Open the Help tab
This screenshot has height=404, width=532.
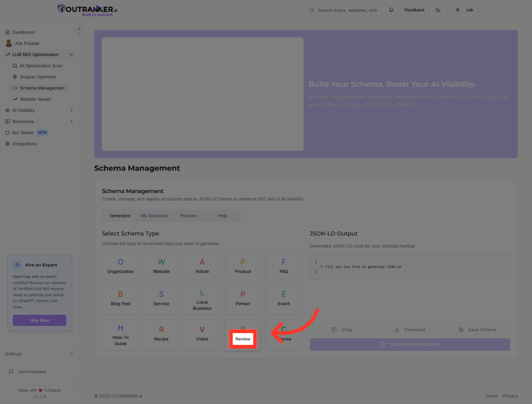point(223,216)
